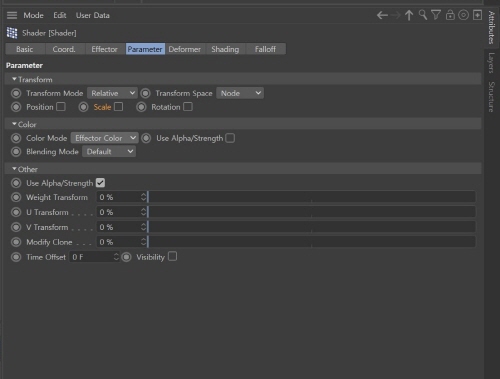Toggle the lock element icon

[x=450, y=15]
